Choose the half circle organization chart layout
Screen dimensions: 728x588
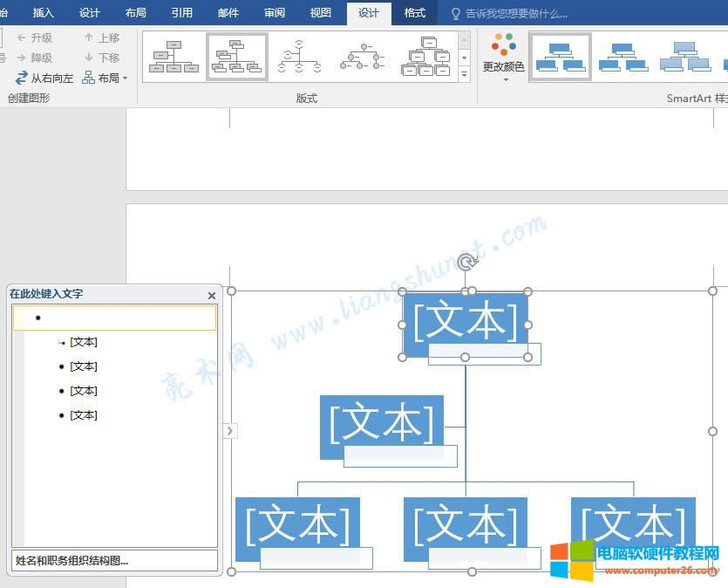pos(299,57)
